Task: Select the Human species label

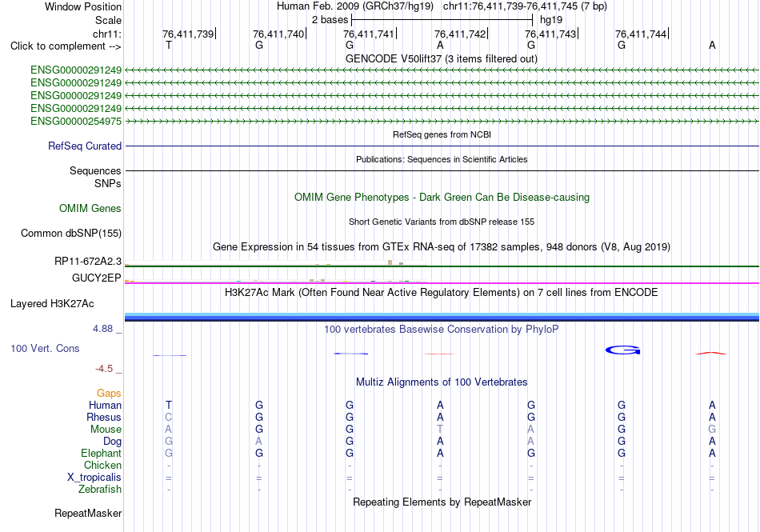Action: tap(105, 405)
